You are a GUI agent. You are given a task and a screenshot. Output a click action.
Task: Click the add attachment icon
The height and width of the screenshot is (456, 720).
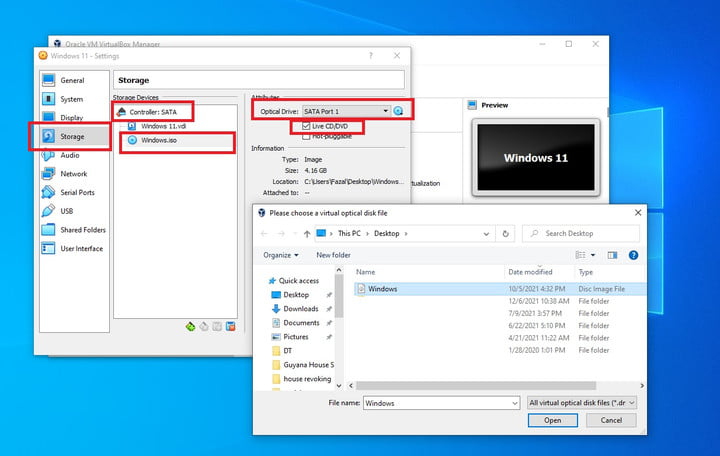point(217,327)
